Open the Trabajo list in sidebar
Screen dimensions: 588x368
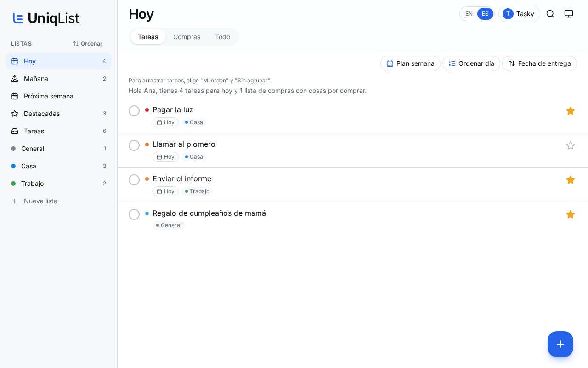click(x=58, y=184)
